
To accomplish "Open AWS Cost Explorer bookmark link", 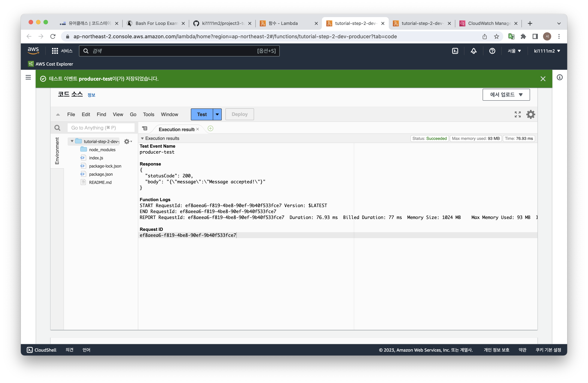I will coord(54,64).
